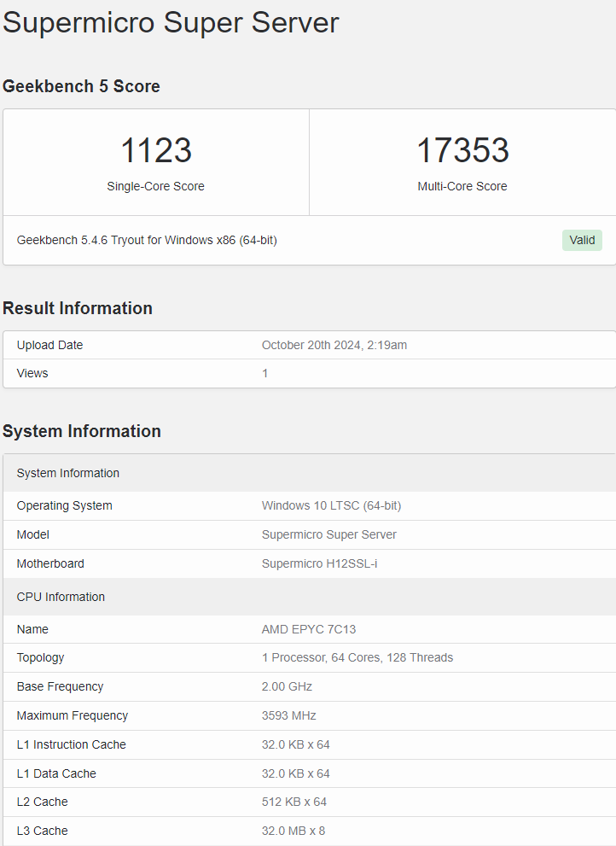Click the Multi-Core Score label

pos(462,186)
